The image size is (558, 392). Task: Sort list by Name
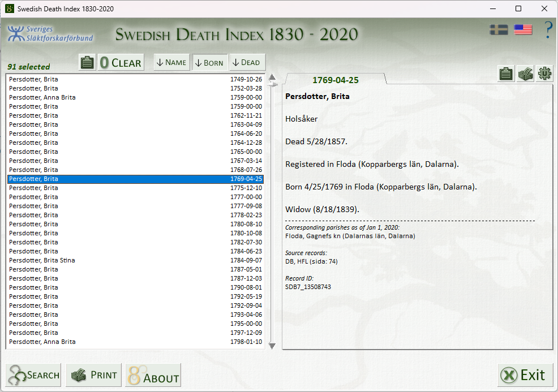[x=171, y=63]
